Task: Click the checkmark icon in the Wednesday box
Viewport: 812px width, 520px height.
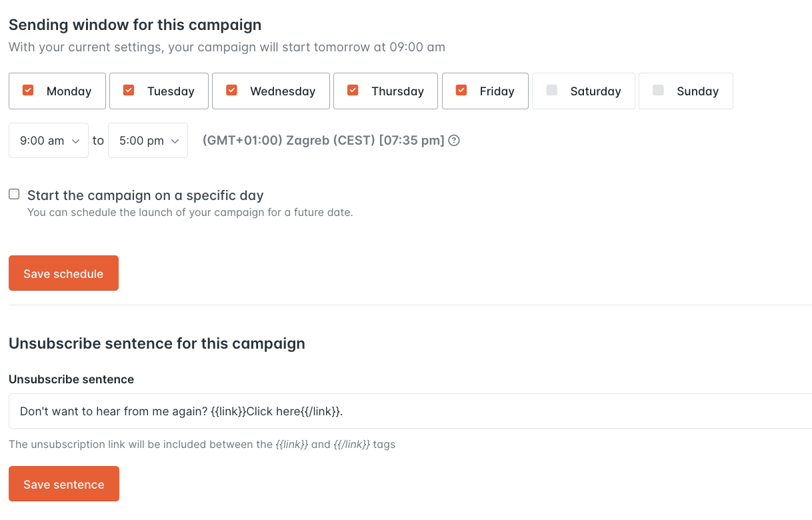Action: click(x=232, y=91)
